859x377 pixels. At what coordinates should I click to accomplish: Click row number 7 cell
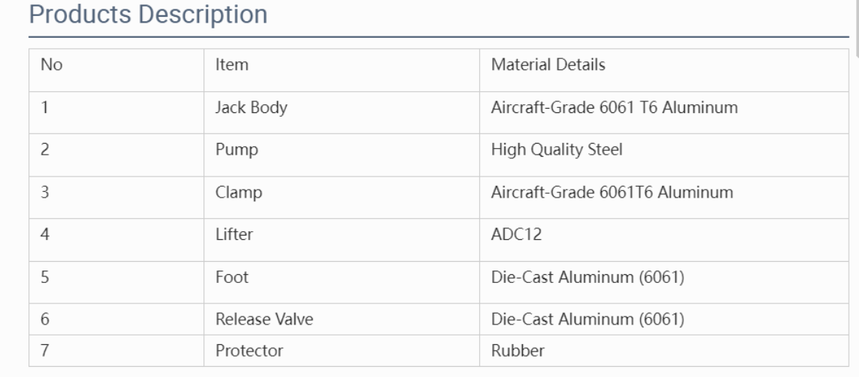[116, 351]
